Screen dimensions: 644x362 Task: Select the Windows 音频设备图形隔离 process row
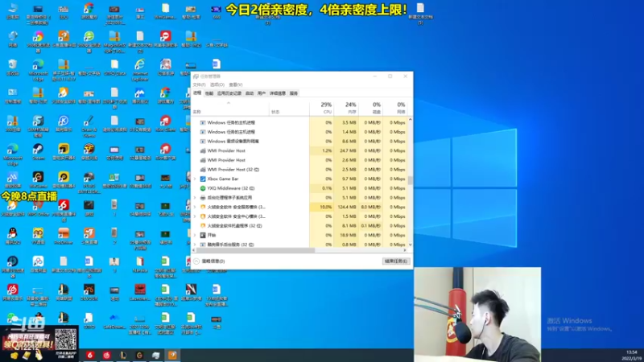click(299, 142)
